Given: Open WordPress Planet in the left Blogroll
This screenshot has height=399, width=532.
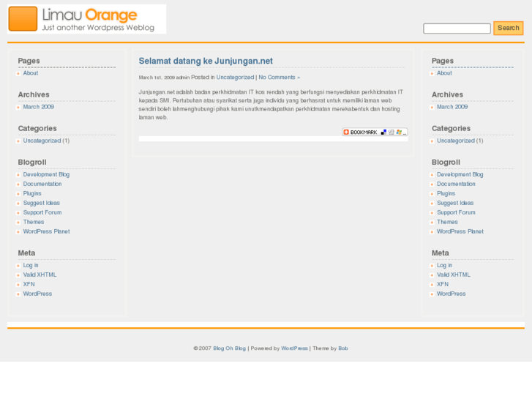Looking at the screenshot, I should click(x=47, y=231).
